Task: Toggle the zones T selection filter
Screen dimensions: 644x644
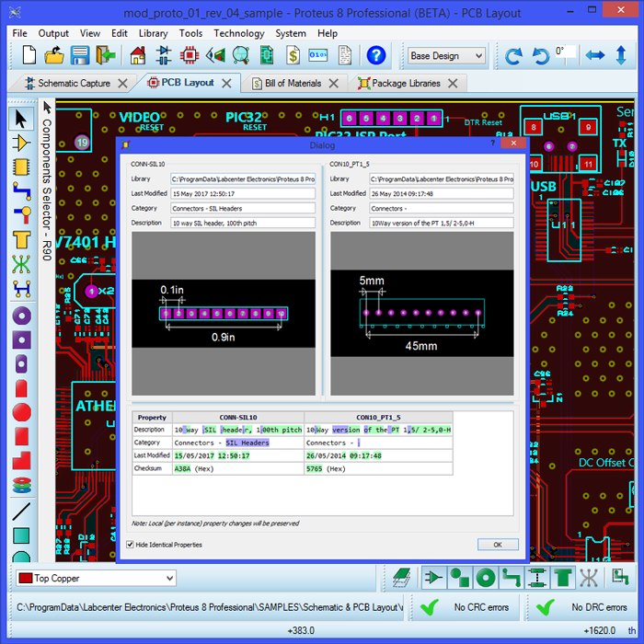Action: coord(563,578)
